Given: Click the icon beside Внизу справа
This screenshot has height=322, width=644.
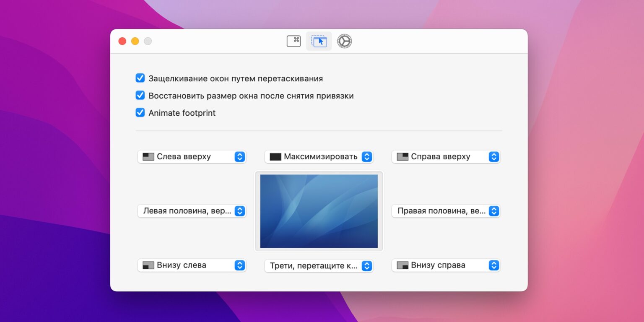Looking at the screenshot, I should (402, 265).
